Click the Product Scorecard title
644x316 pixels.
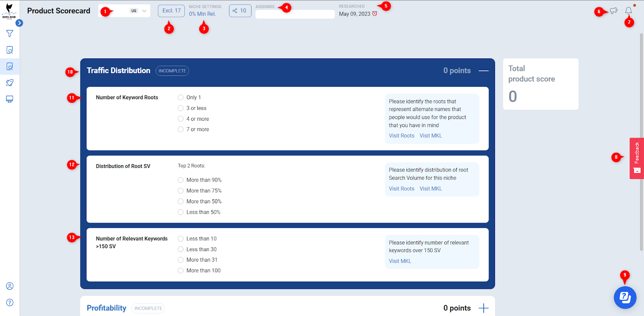point(59,11)
